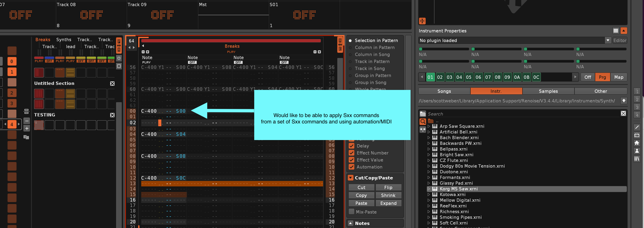Clear the search with X icon
This screenshot has height=228, width=644.
pos(623,113)
